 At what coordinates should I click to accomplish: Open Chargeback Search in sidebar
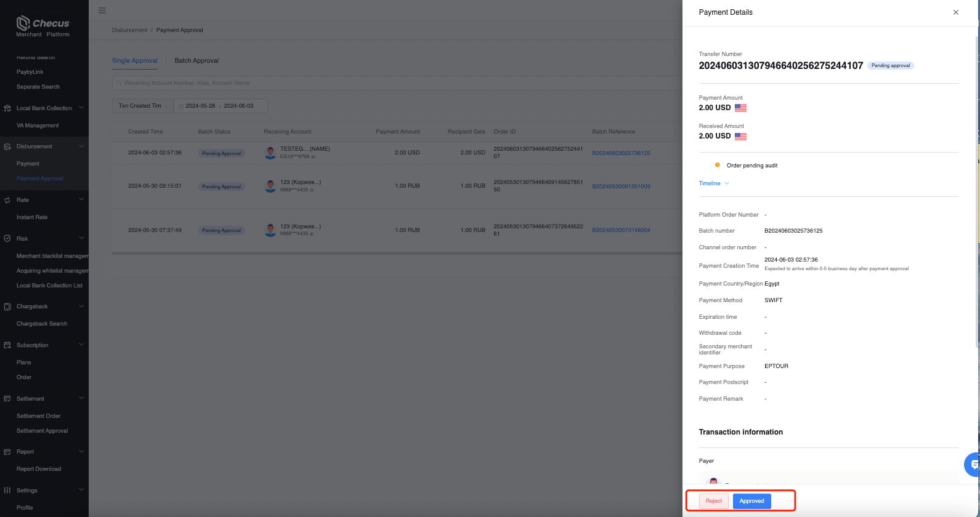[x=42, y=324]
